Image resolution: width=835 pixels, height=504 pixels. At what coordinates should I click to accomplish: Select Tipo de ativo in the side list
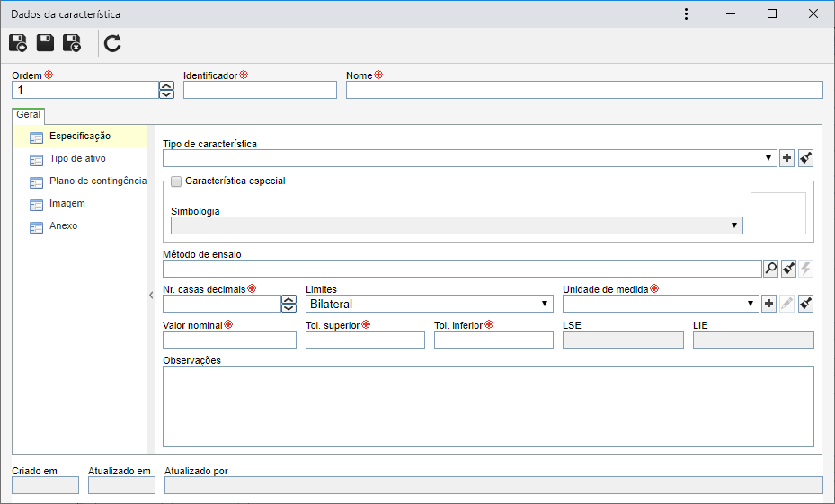point(80,159)
